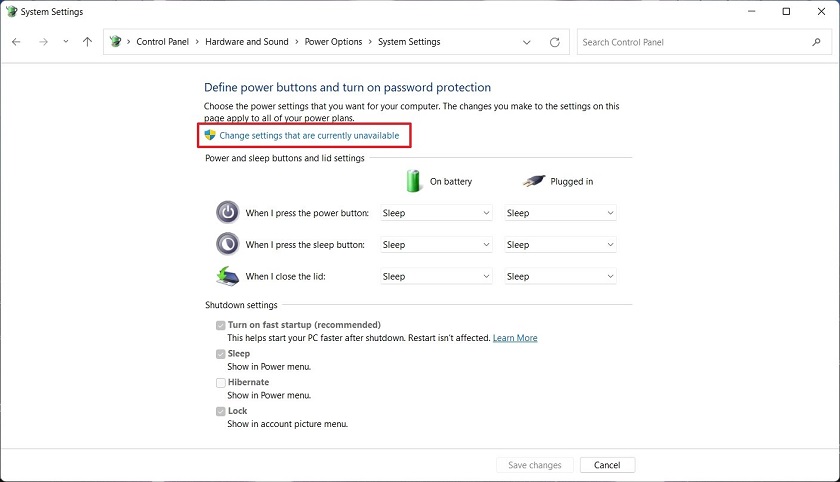Click 'Define power buttons and turn on password protection' heading
The image size is (840, 482).
347,87
